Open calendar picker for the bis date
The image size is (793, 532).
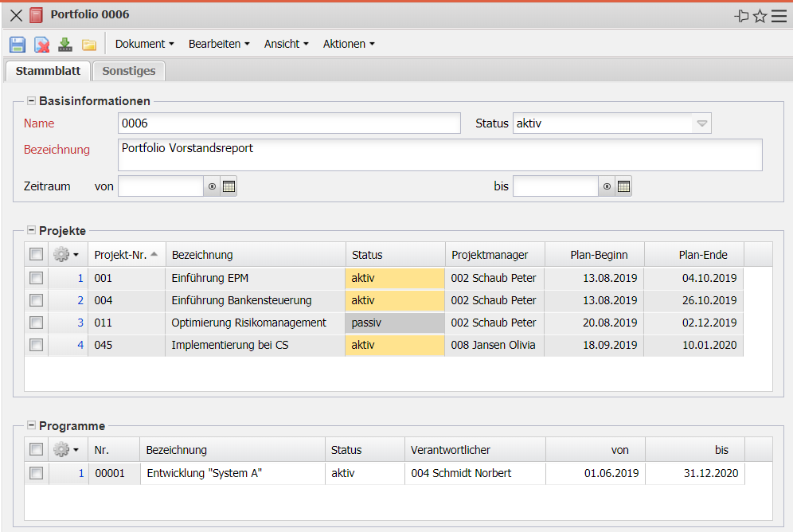pos(624,186)
